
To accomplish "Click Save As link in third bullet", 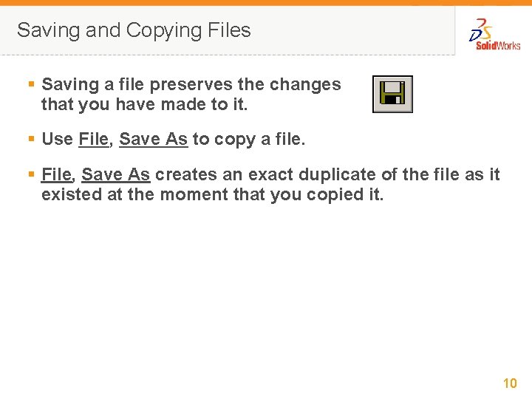I will (x=116, y=174).
